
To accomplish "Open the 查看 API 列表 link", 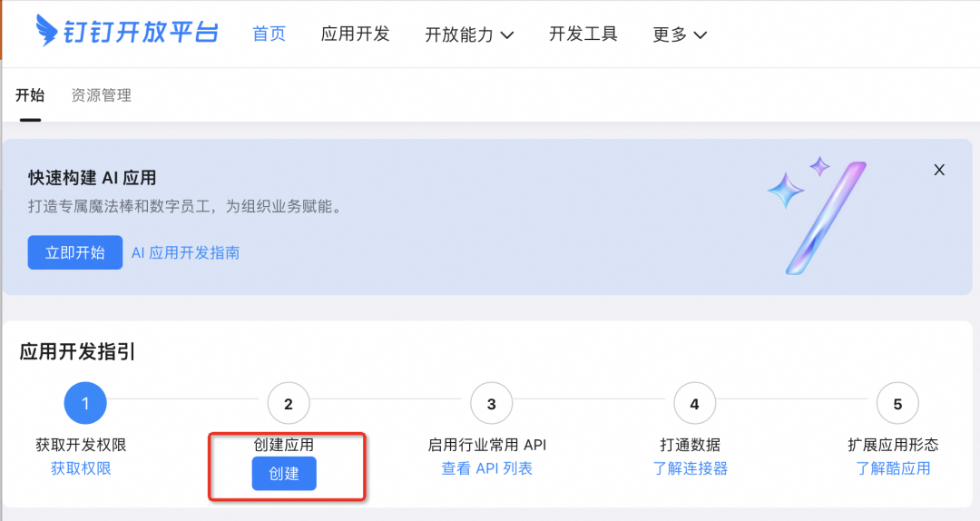I will click(x=487, y=468).
